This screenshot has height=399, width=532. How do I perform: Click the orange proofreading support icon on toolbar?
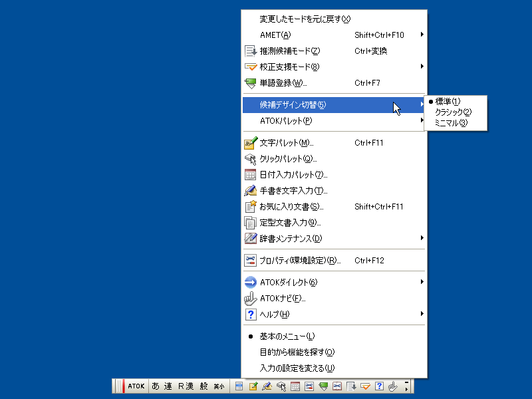[x=365, y=386]
